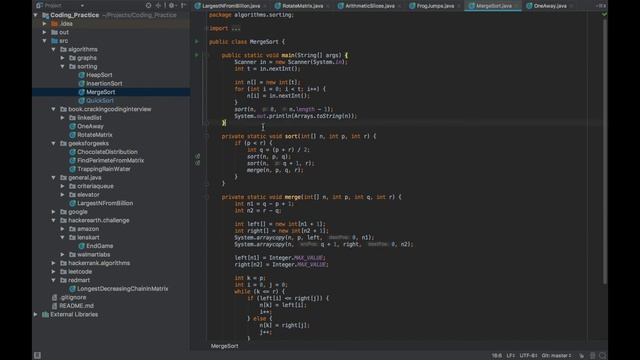Run MergeSort class from gutter arrow

[x=197, y=41]
